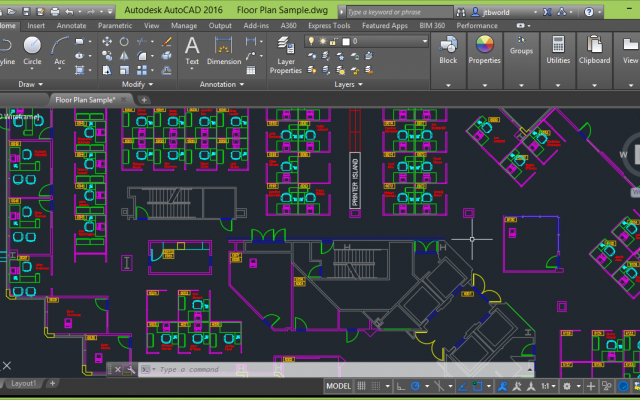Click the Linear dimension icon

(251, 42)
